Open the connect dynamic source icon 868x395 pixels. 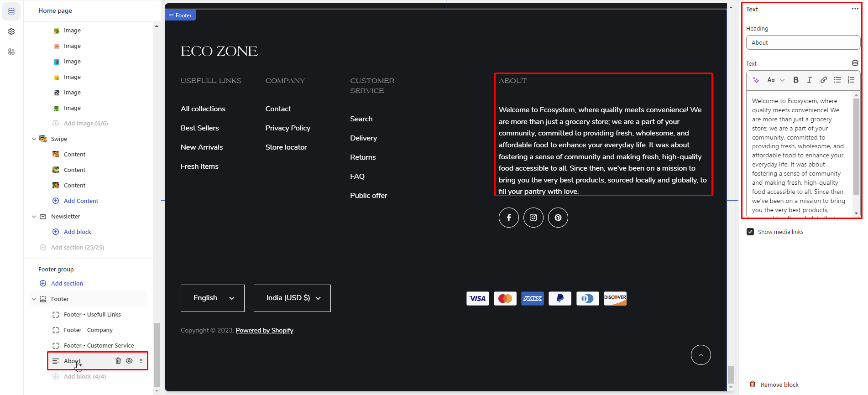pos(855,63)
